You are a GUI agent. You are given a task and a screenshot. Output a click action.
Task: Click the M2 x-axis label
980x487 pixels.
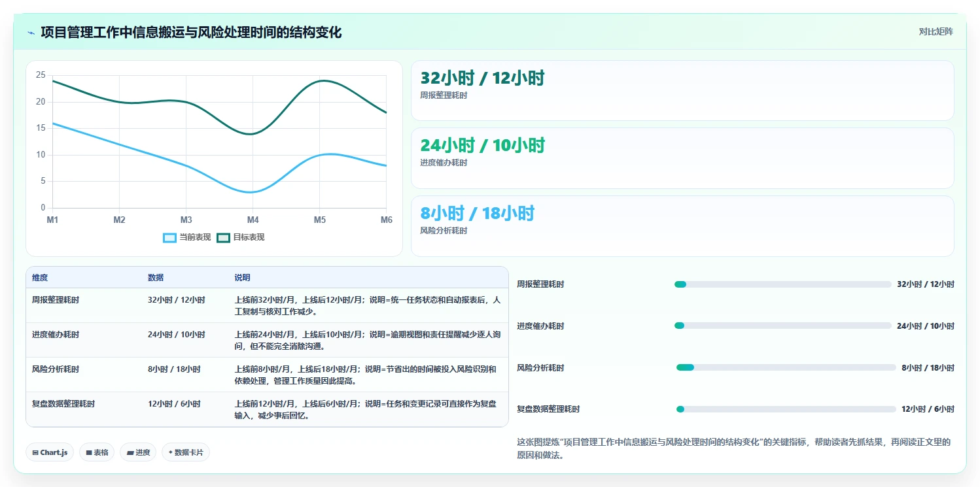click(119, 220)
